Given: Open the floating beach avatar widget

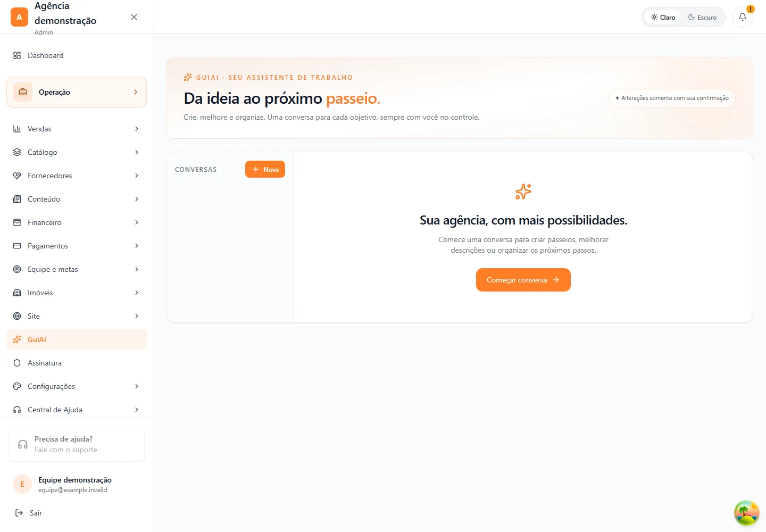Looking at the screenshot, I should point(747,513).
